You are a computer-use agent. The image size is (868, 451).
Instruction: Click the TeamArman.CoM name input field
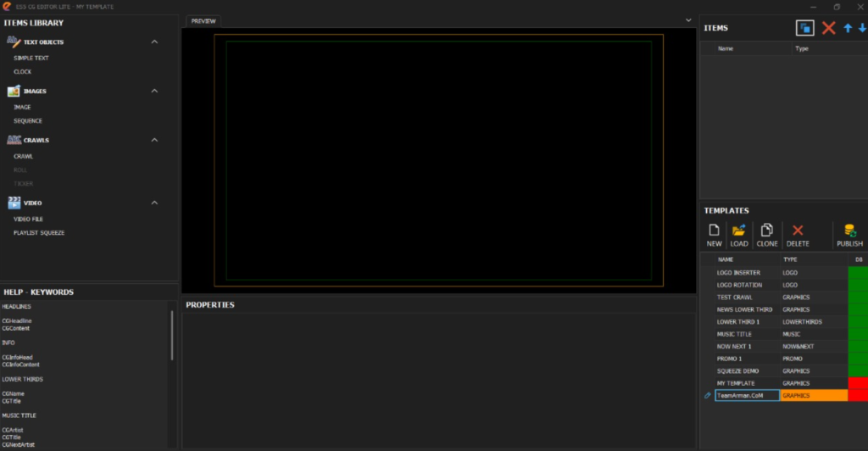click(x=746, y=396)
